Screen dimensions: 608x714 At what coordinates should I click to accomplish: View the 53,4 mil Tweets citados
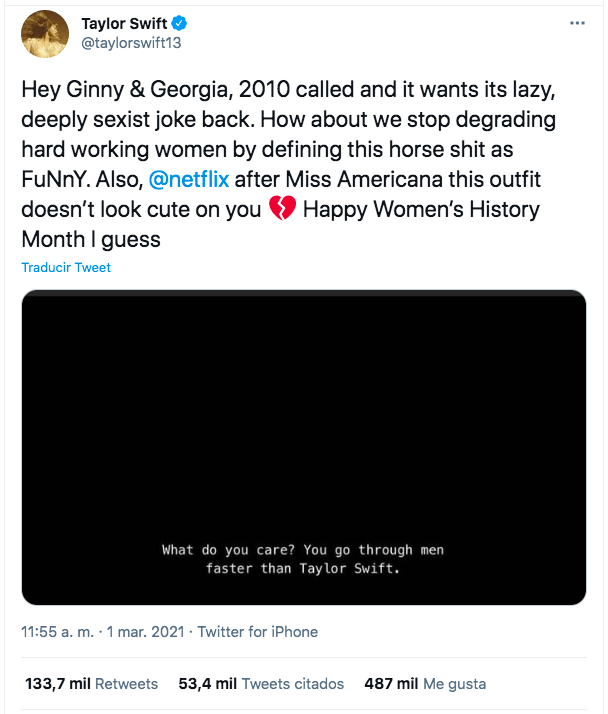coord(261,684)
